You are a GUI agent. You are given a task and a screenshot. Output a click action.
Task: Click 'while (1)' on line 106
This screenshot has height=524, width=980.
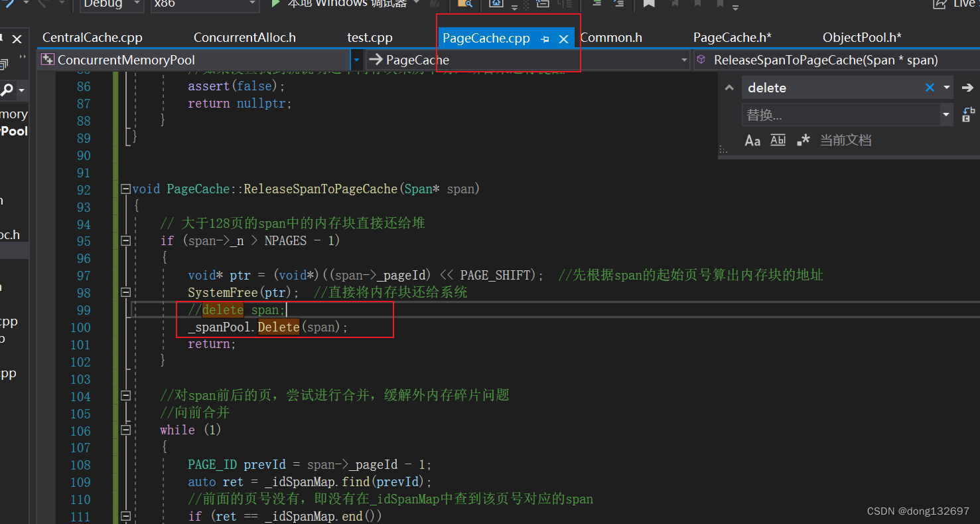(x=190, y=430)
